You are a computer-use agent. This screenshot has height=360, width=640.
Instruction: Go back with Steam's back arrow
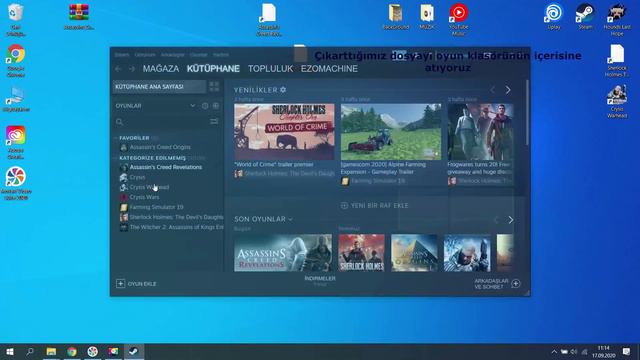(118, 69)
